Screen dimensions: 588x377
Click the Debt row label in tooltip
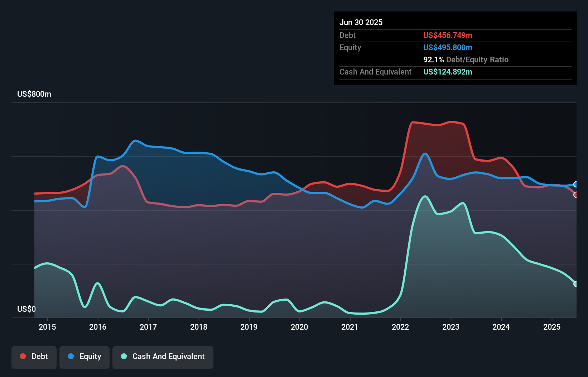(347, 35)
